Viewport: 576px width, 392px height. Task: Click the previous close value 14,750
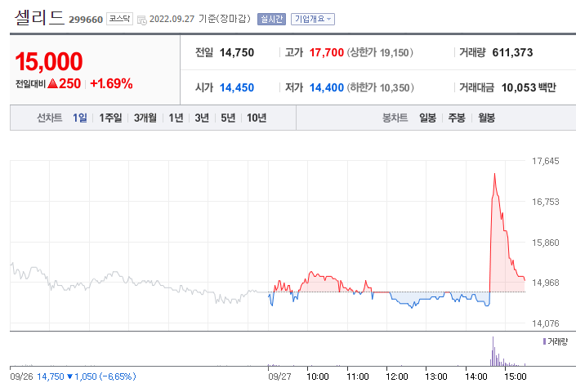[237, 52]
